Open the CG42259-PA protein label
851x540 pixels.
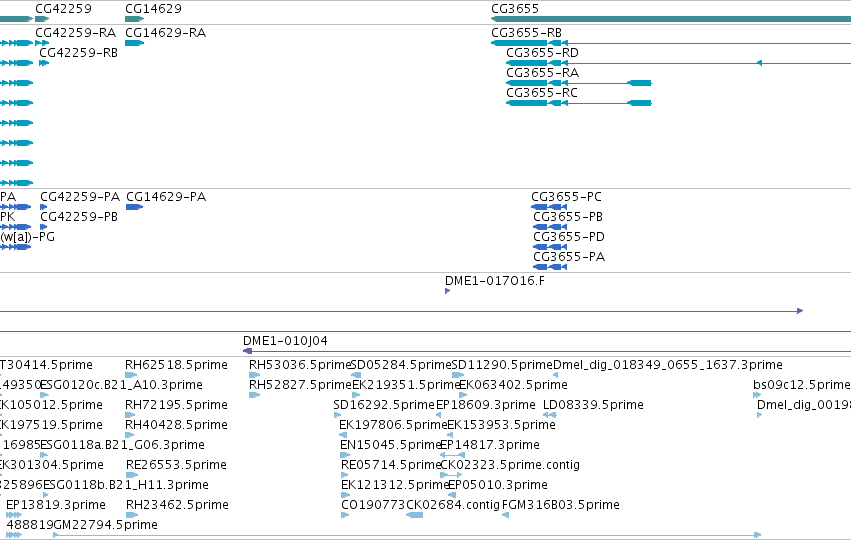(80, 196)
